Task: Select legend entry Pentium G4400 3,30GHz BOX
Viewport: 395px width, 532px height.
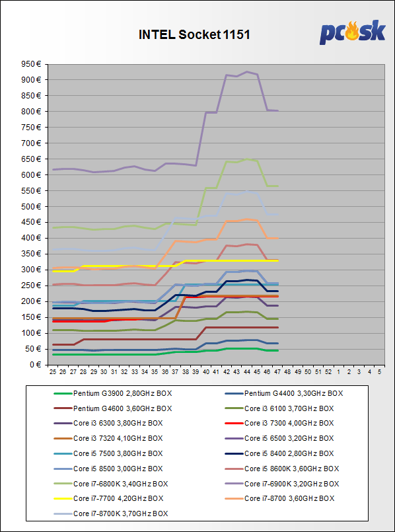Action: pos(284,394)
